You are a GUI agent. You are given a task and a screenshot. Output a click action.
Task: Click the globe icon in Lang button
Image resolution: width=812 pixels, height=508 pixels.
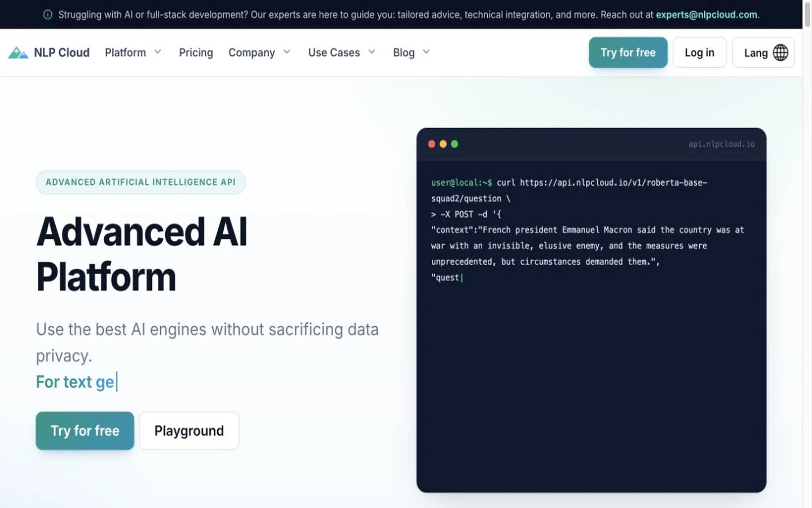tap(780, 52)
